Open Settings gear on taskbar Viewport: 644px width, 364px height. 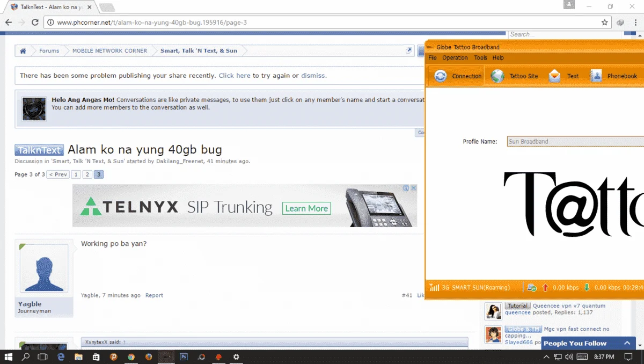236,356
